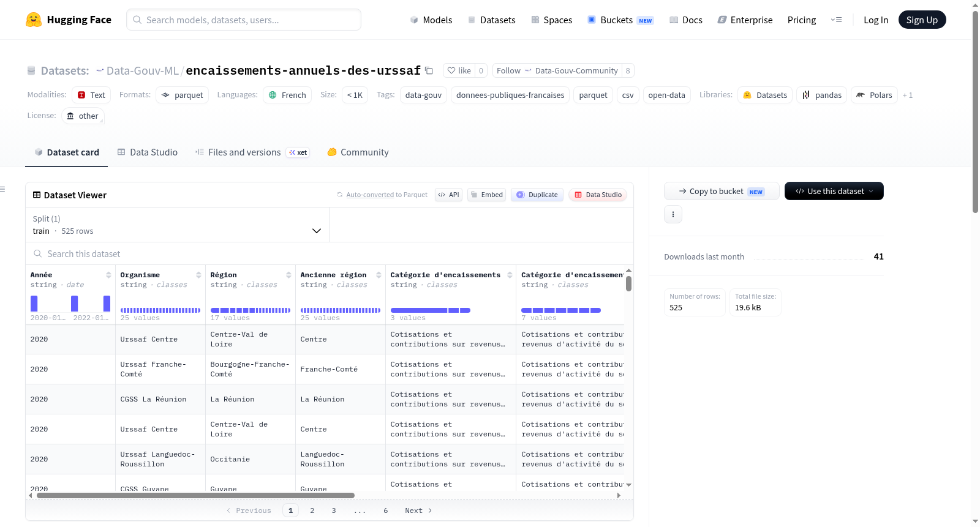Show additional libraries with +1
This screenshot has height=527, width=980.
coord(908,95)
